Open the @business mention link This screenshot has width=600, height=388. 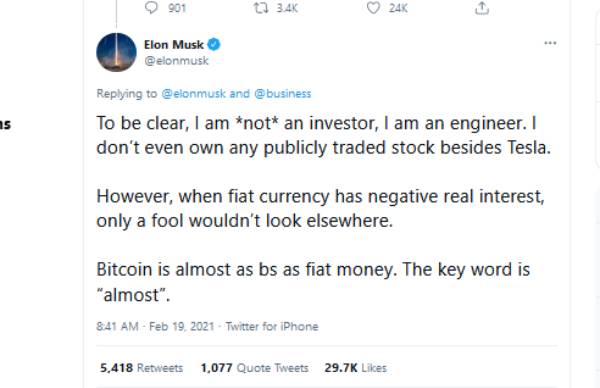click(283, 94)
